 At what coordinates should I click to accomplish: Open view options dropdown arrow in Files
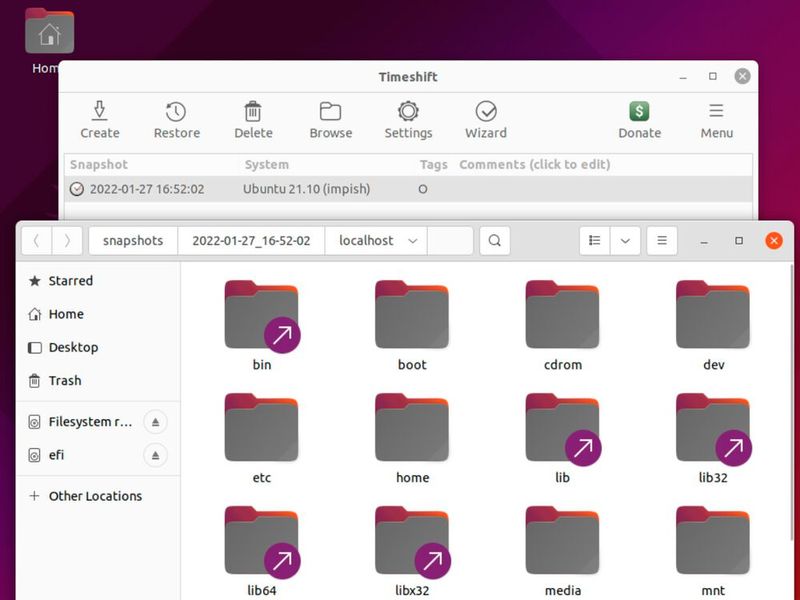coord(625,240)
